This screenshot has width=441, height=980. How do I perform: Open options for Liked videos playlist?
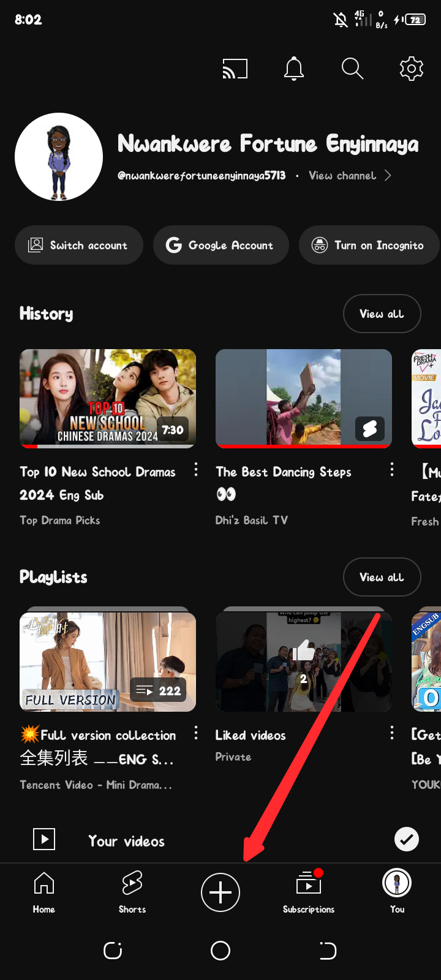coord(392,733)
